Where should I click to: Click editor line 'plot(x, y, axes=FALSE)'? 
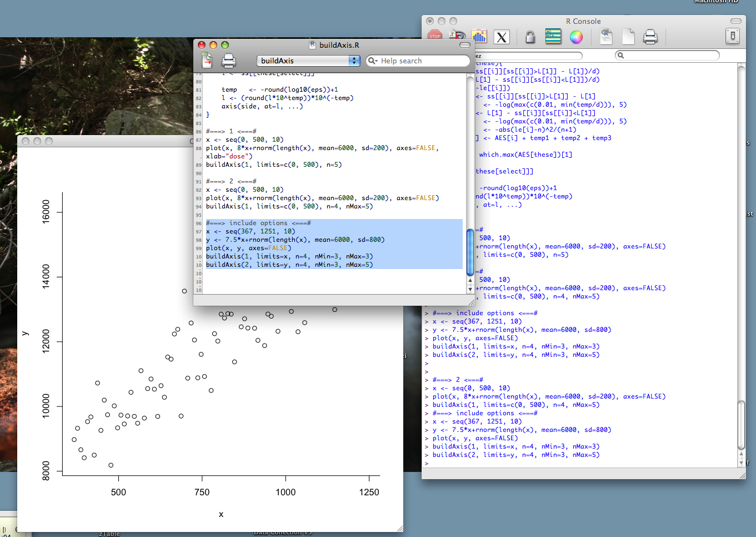(248, 248)
